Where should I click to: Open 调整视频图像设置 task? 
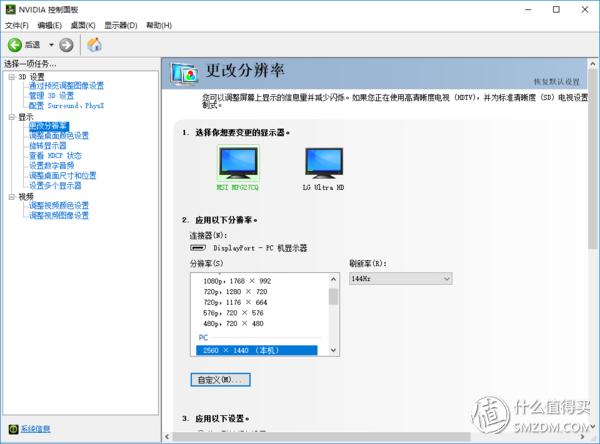pos(59,215)
